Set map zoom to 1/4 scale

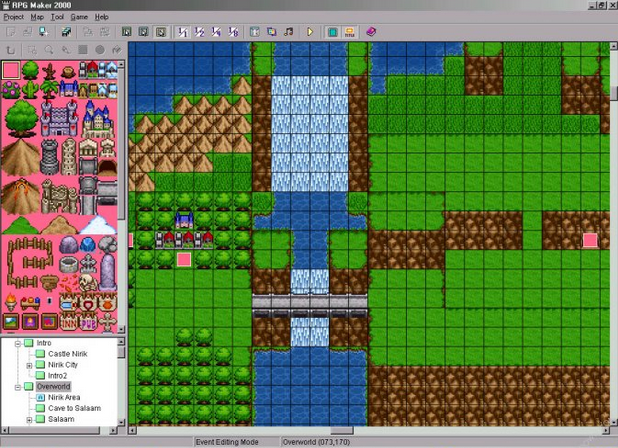[216, 32]
